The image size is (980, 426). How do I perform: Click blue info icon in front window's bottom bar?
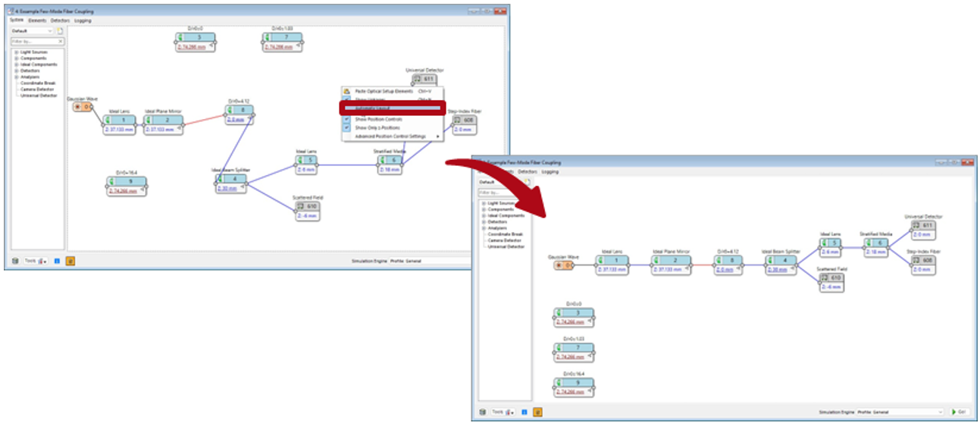pos(523,412)
